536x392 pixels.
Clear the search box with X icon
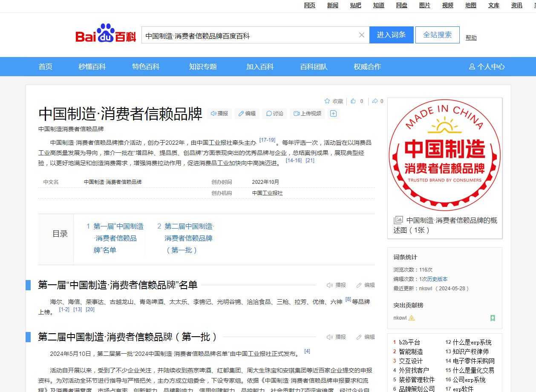362,35
